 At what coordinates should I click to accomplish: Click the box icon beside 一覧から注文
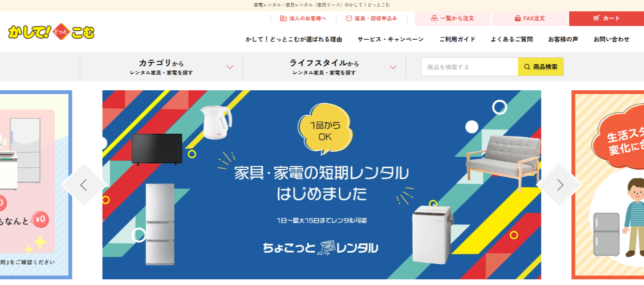click(434, 18)
